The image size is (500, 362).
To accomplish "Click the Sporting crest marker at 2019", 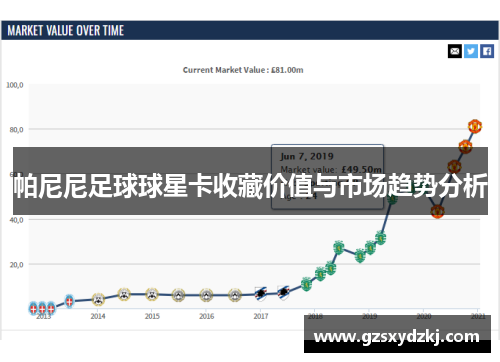I will (x=370, y=248).
